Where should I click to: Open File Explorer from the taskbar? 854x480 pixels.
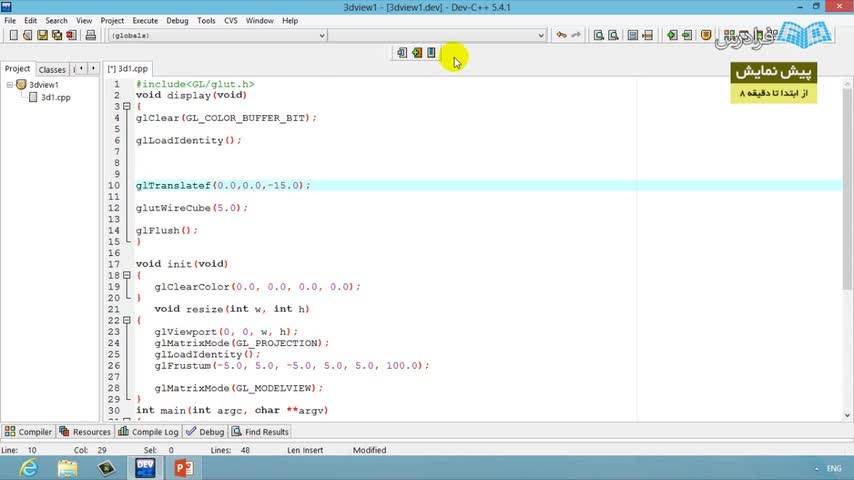tap(68, 468)
